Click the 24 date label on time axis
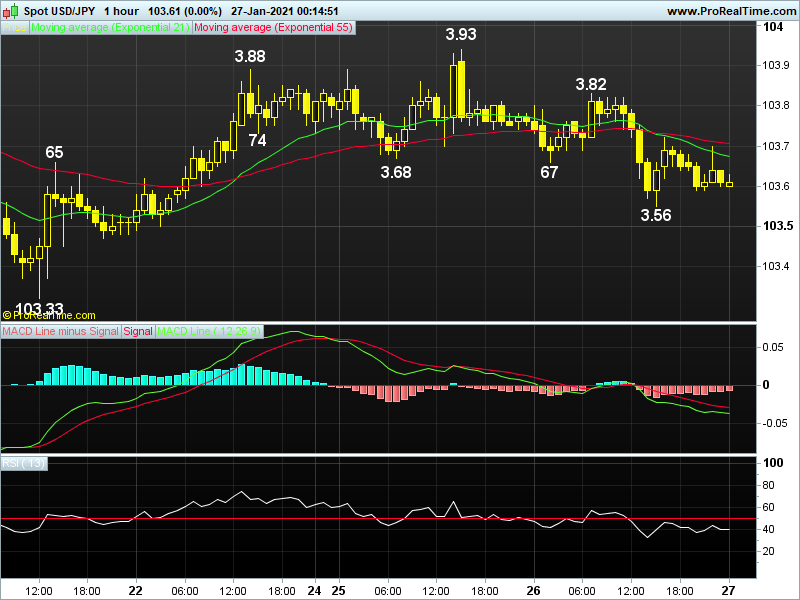This screenshot has height=600, width=800. pyautogui.click(x=314, y=591)
